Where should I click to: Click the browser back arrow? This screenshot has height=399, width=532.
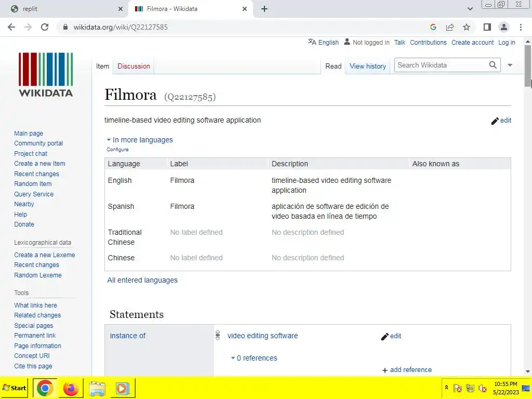coord(11,27)
